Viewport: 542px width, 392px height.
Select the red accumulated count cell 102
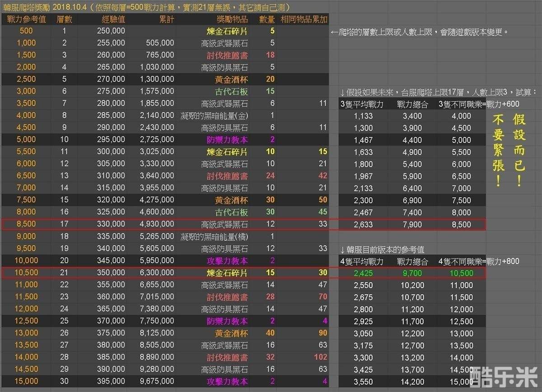point(320,357)
